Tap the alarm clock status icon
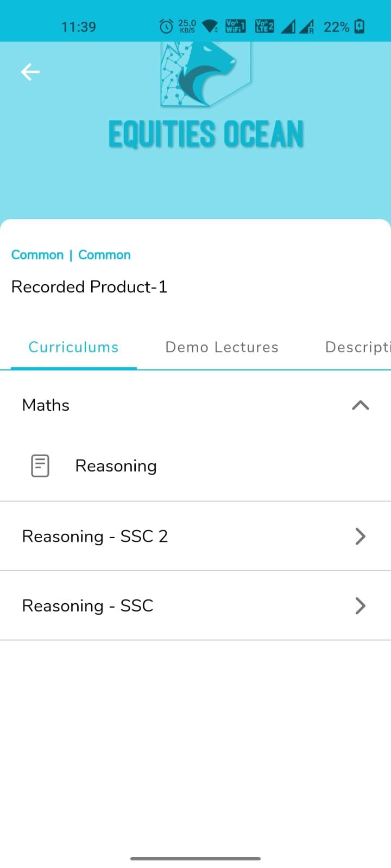Image resolution: width=391 pixels, height=868 pixels. tap(166, 26)
